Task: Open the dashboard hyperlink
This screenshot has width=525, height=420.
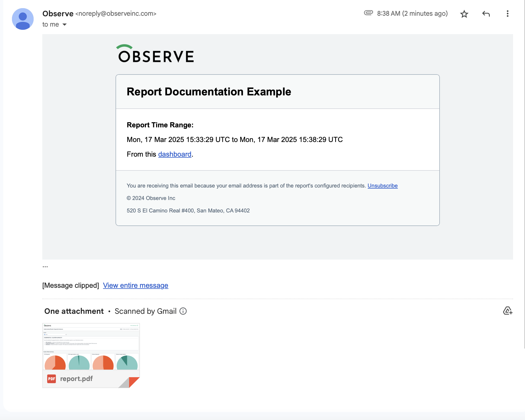Action: pyautogui.click(x=175, y=154)
